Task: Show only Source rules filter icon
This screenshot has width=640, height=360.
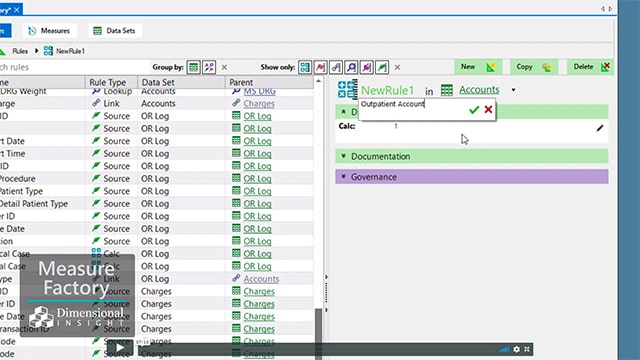Action: (x=382, y=67)
